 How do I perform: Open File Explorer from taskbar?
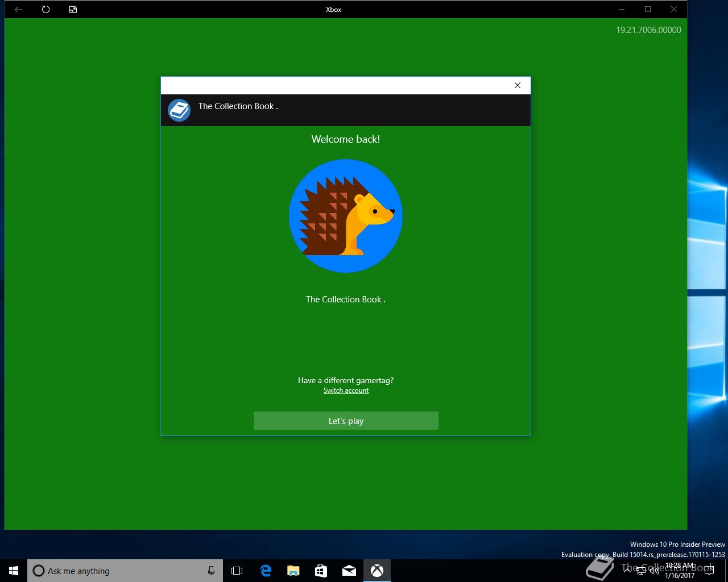pyautogui.click(x=293, y=571)
